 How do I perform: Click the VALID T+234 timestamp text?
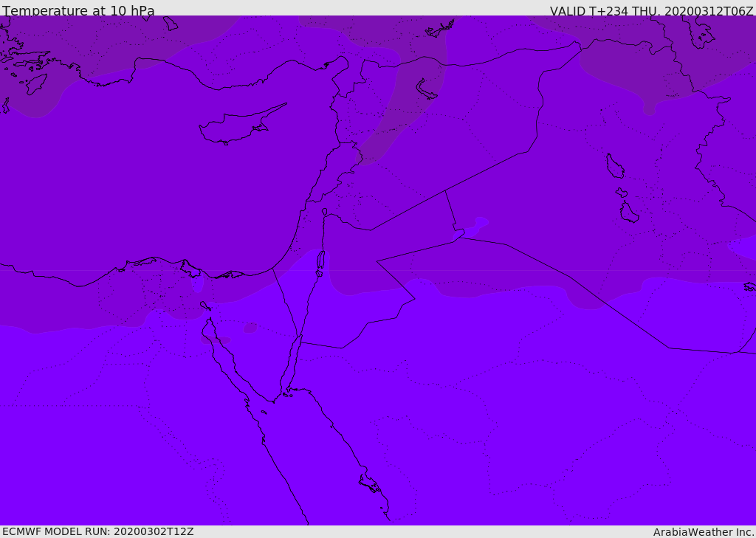pyautogui.click(x=651, y=11)
